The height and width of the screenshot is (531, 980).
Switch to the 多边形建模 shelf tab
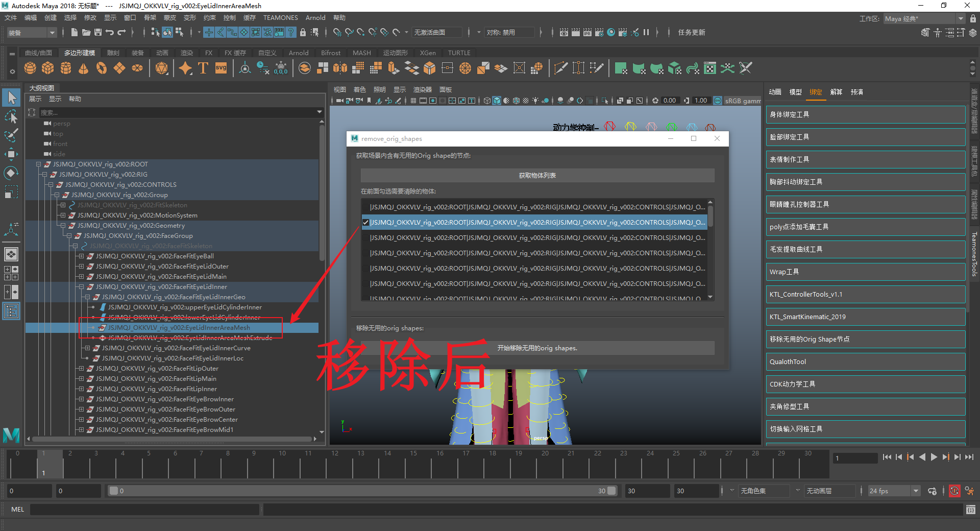(x=80, y=53)
